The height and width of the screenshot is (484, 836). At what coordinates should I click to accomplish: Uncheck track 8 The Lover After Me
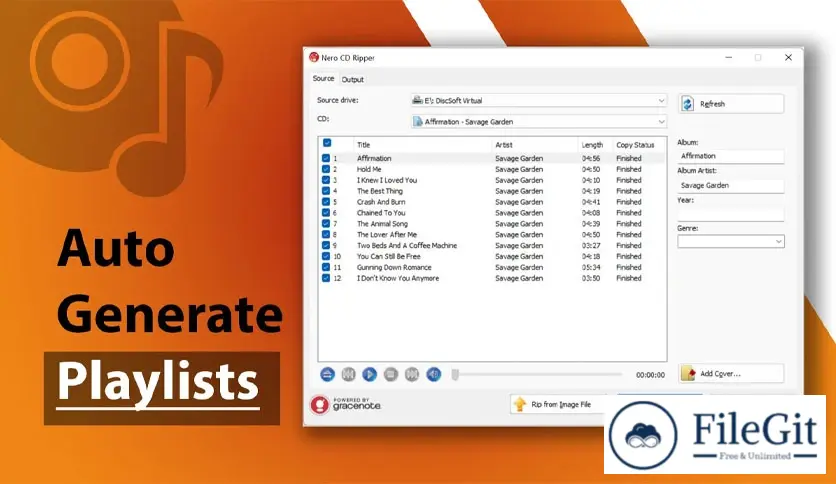326,235
